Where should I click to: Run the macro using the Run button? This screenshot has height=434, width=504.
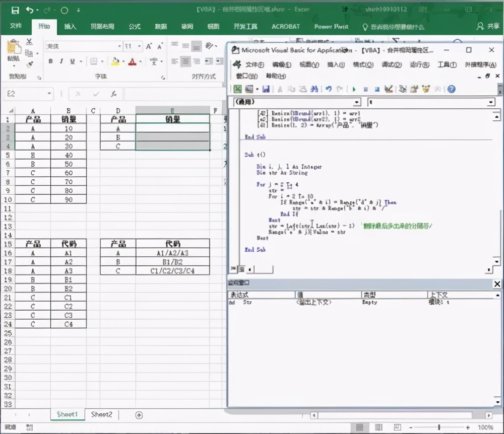[x=353, y=89]
